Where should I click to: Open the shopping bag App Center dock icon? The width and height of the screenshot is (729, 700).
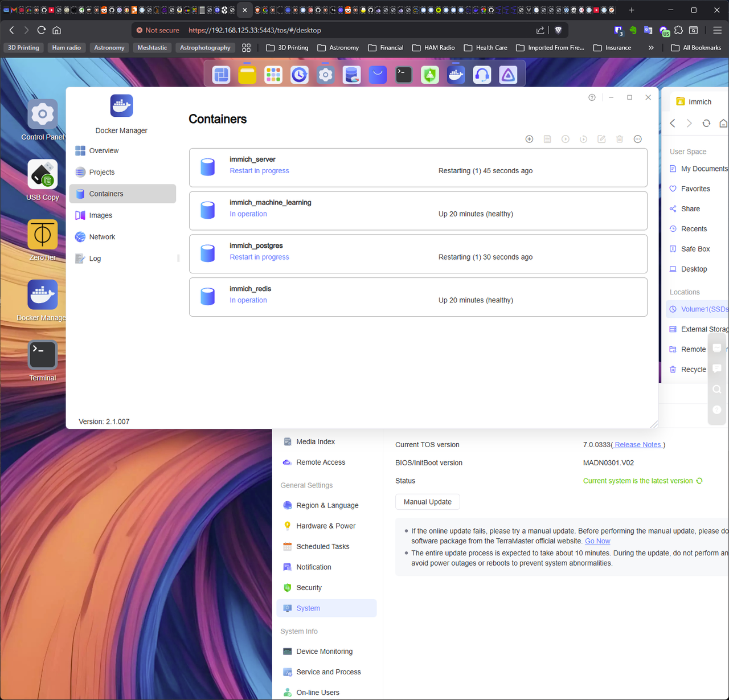(x=378, y=75)
